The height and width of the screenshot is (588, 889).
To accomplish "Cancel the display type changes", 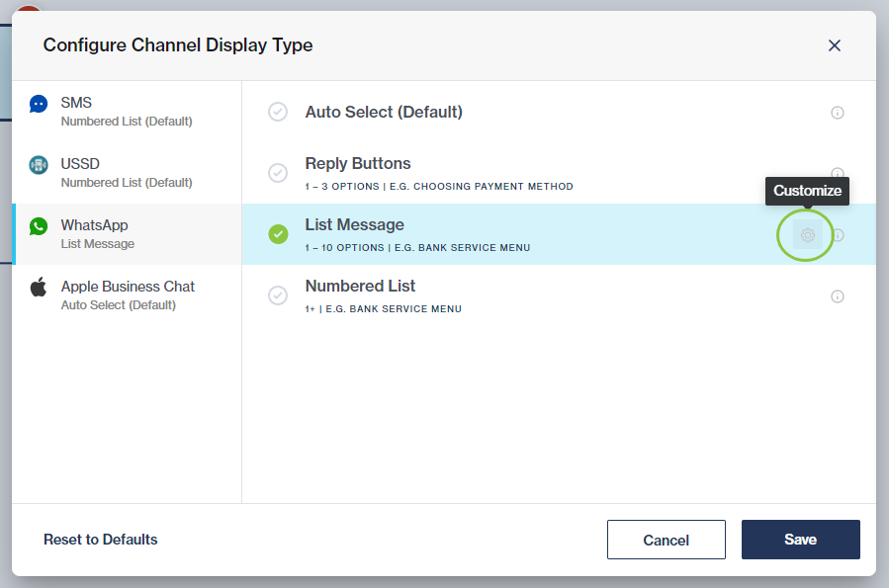I will [666, 540].
